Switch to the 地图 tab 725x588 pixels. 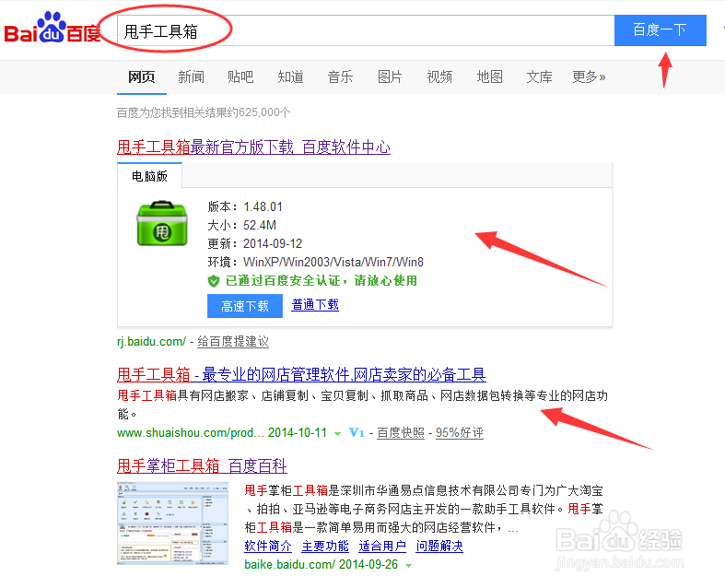click(489, 76)
